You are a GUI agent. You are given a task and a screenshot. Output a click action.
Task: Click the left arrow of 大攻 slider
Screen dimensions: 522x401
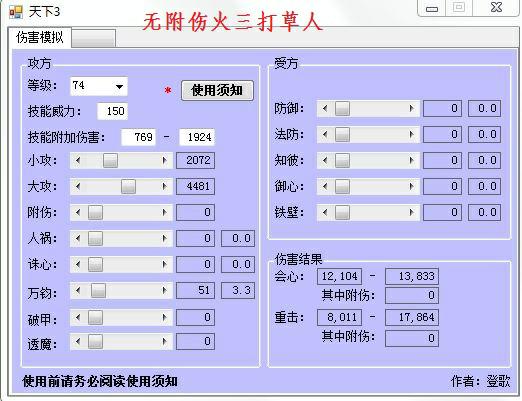pos(78,186)
